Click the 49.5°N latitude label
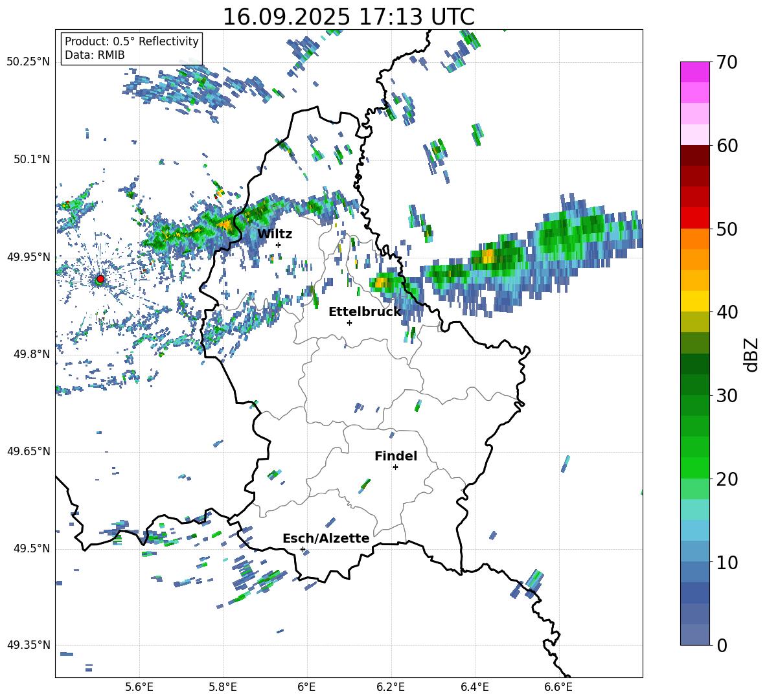The height and width of the screenshot is (700, 767). coord(31,548)
